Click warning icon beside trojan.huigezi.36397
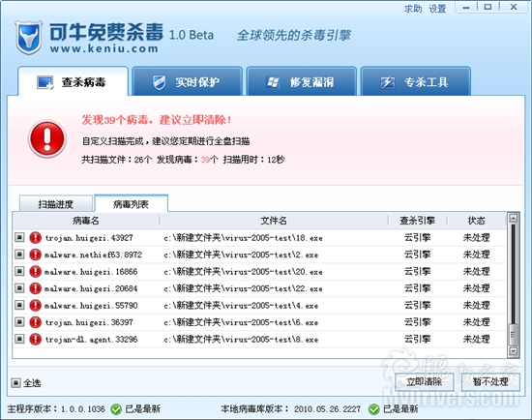The height and width of the screenshot is (420, 532). [35, 322]
